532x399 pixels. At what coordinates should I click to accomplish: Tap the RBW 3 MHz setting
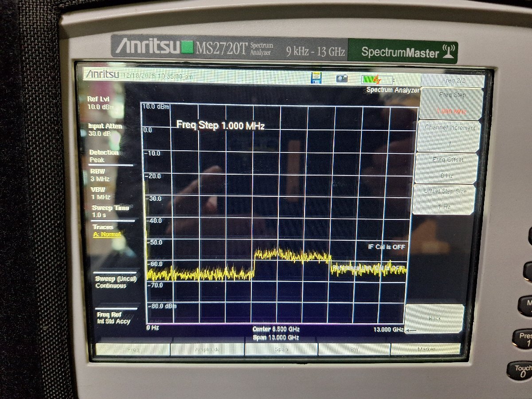(x=100, y=175)
